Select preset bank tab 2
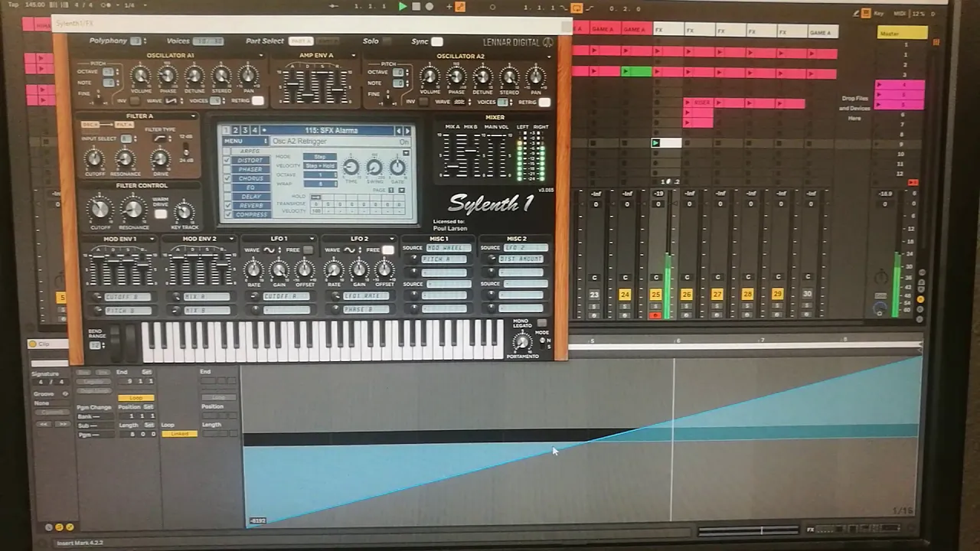The image size is (980, 551). (x=237, y=131)
